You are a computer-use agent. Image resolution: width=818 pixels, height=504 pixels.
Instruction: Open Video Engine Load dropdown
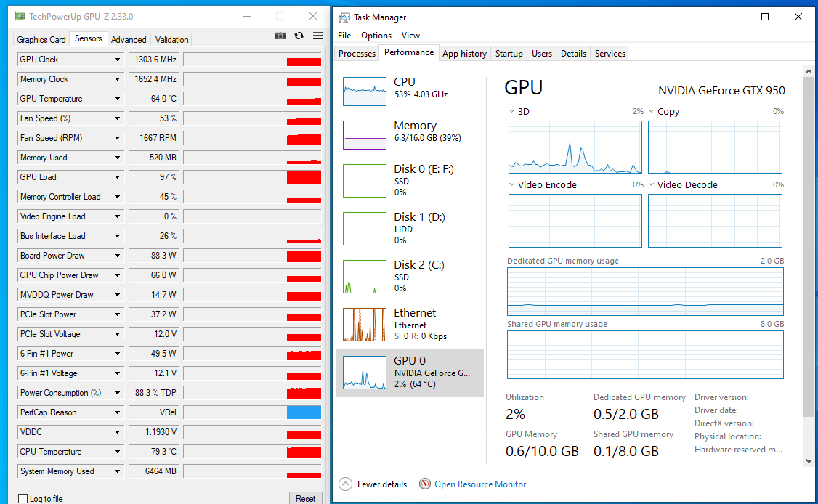coord(118,216)
